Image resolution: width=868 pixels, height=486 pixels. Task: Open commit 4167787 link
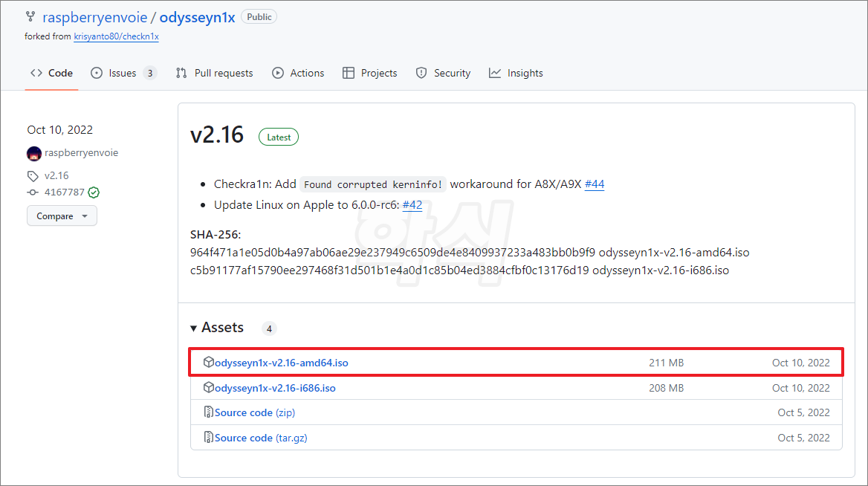click(x=64, y=192)
